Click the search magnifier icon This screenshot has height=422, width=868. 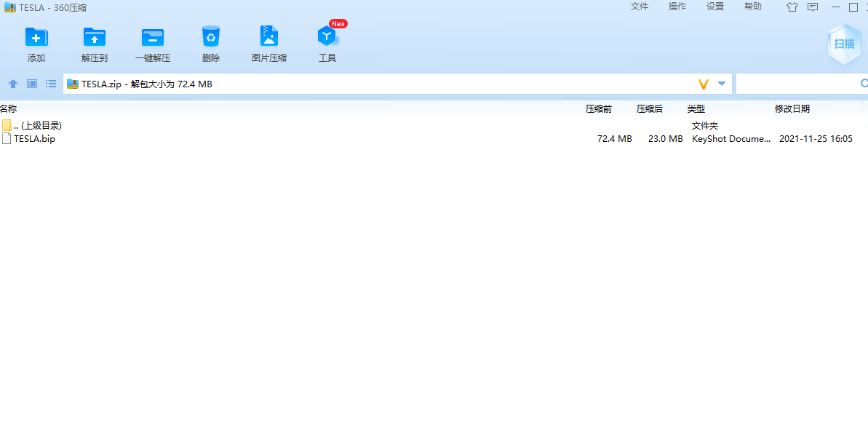coord(864,84)
